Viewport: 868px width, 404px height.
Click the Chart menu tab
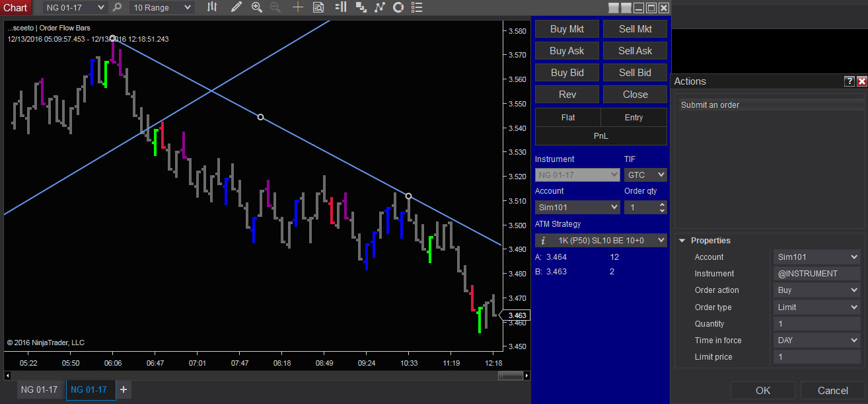pos(15,7)
